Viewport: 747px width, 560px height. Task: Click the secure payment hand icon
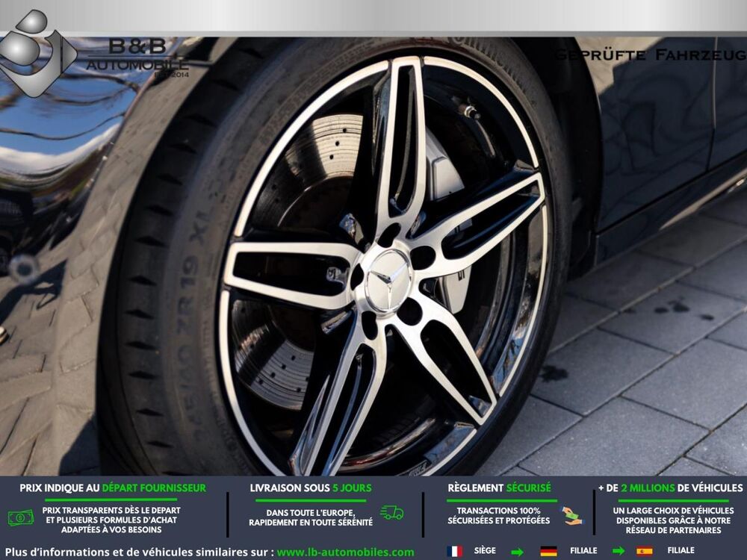tap(571, 516)
